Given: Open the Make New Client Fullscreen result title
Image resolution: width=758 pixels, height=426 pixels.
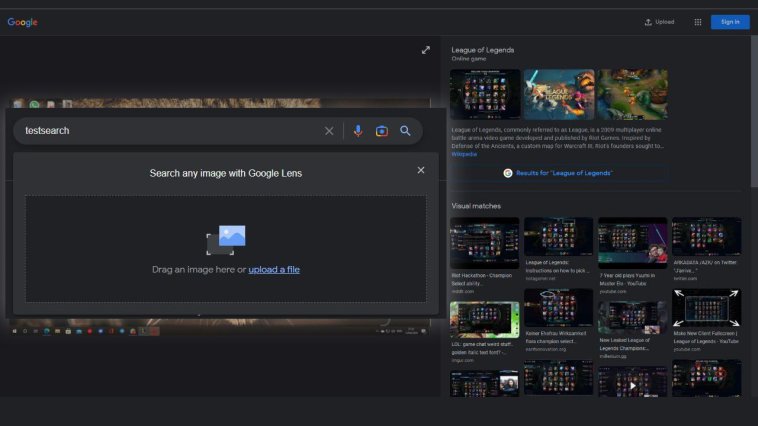Looking at the screenshot, I should (706, 338).
